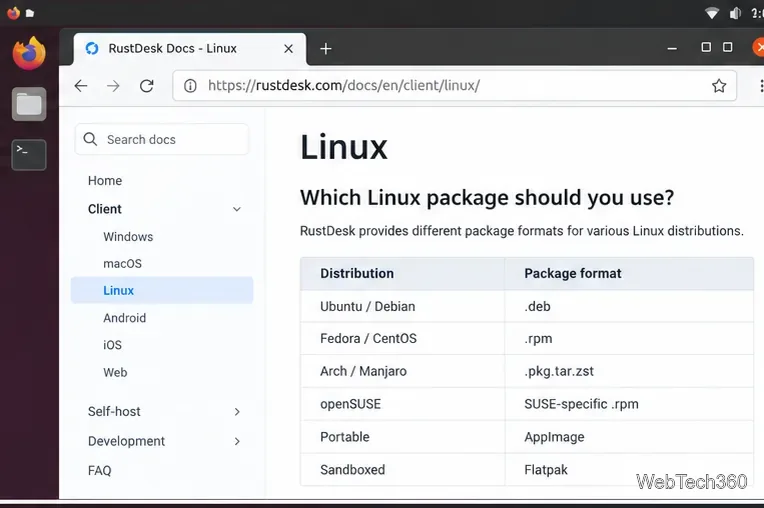
Task: Minimize the browser window
Action: pyautogui.click(x=672, y=48)
